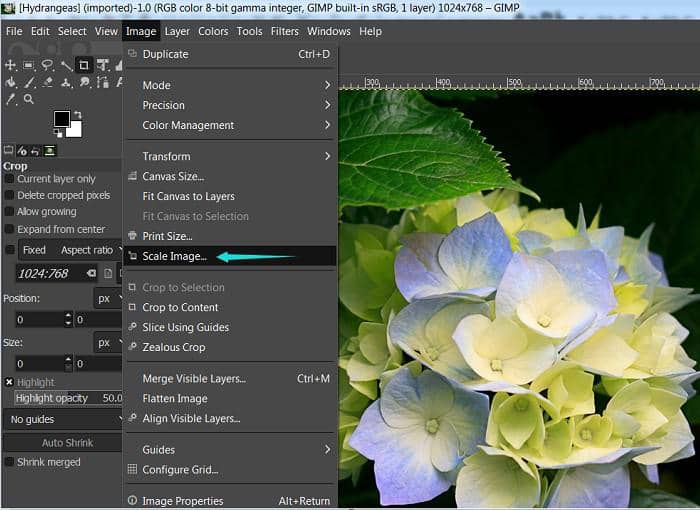Select the Paintbrush tool

[x=29, y=83]
